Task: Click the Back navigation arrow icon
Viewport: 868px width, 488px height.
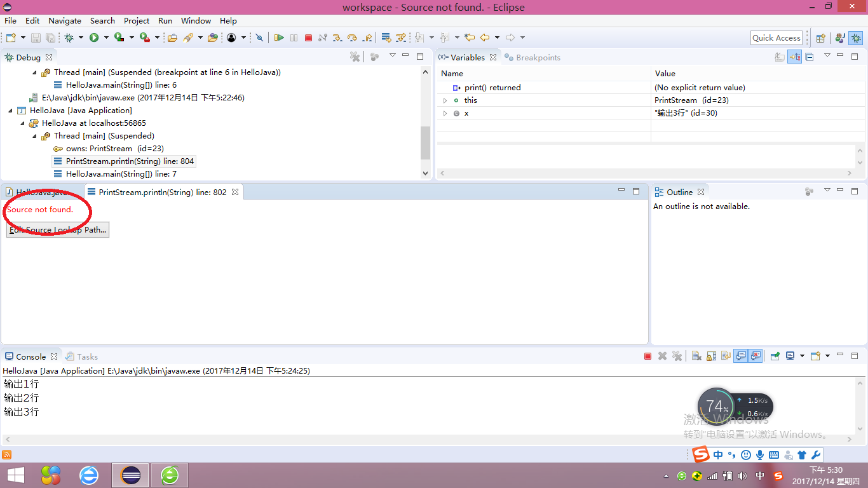Action: [x=485, y=37]
